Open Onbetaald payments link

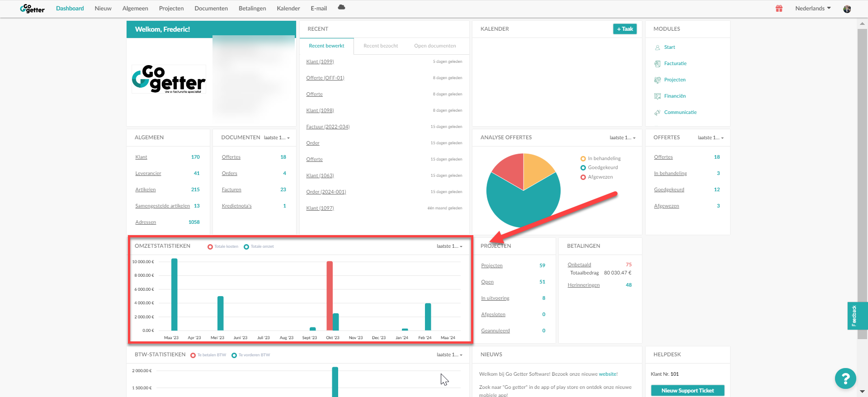[579, 265]
